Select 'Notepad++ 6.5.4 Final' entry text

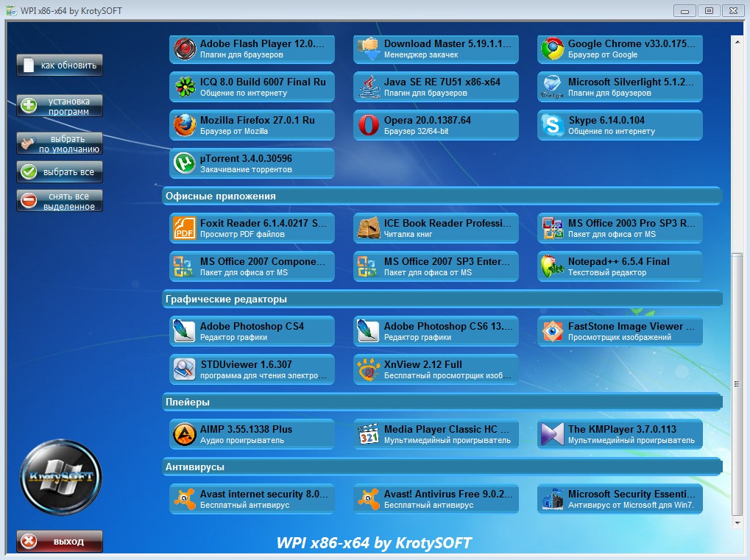[x=618, y=261]
